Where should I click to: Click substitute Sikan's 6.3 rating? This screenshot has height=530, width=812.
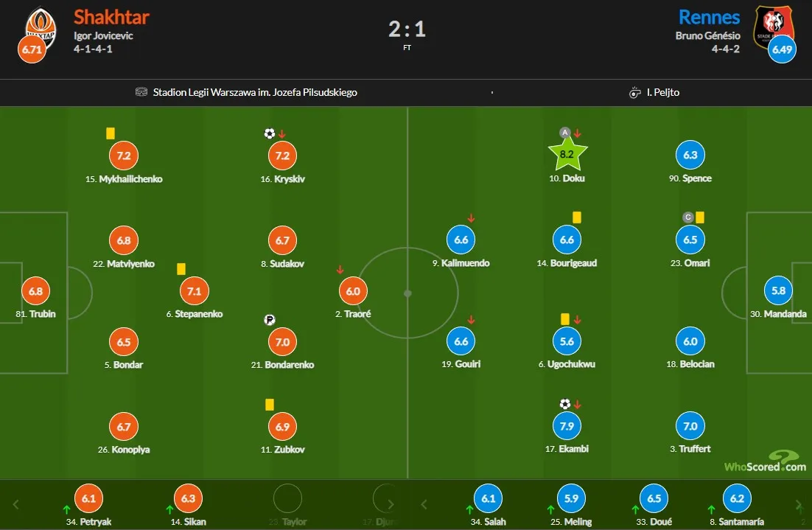[x=188, y=498]
